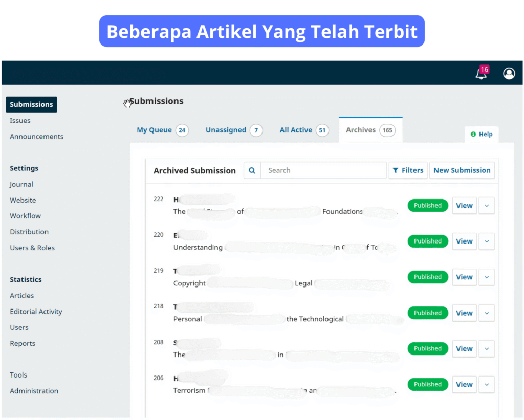The image size is (524, 420).
Task: Expand details for submission 219
Action: coord(487,277)
